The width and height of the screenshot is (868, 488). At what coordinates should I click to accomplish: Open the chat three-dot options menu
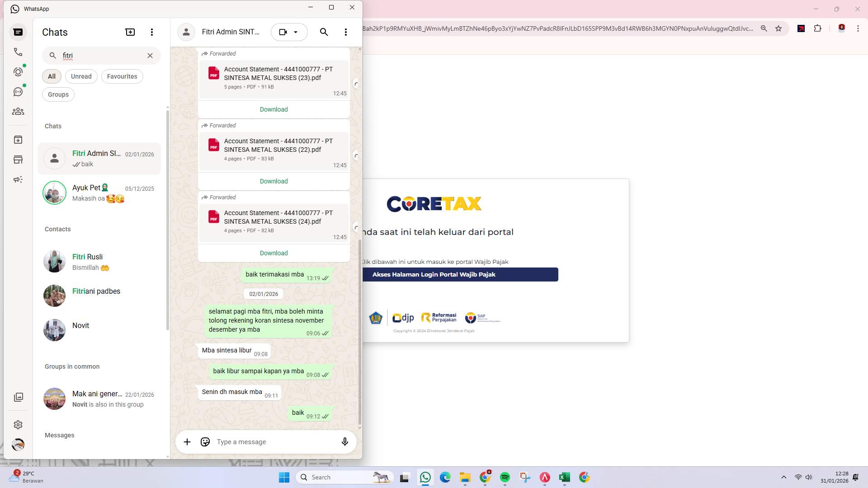[x=345, y=32]
